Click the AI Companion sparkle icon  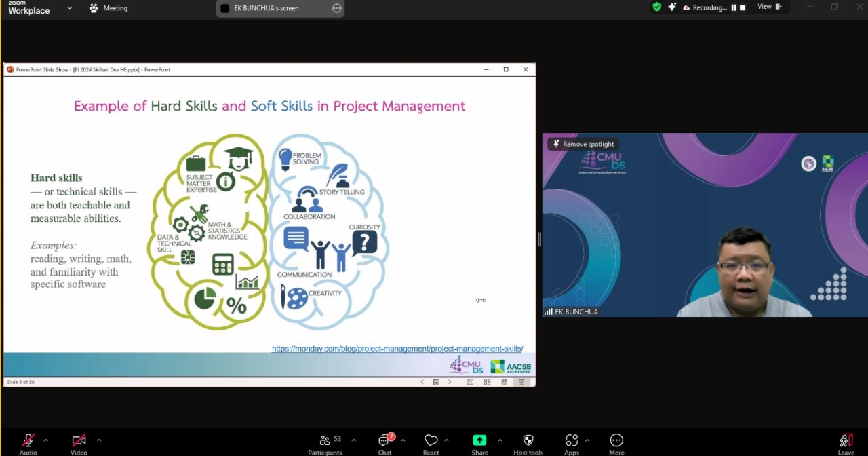click(x=672, y=7)
